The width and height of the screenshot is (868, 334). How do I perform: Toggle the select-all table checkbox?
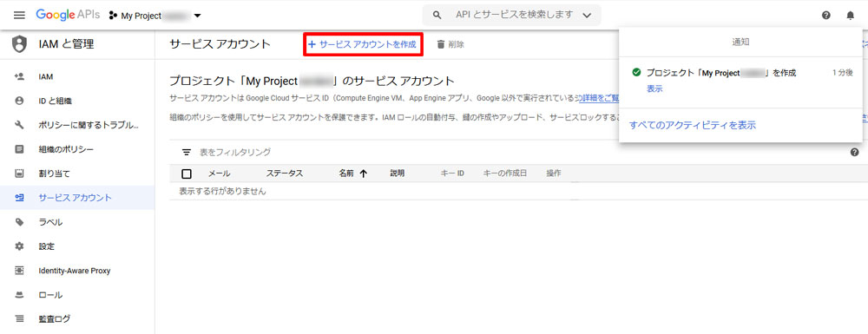point(187,174)
